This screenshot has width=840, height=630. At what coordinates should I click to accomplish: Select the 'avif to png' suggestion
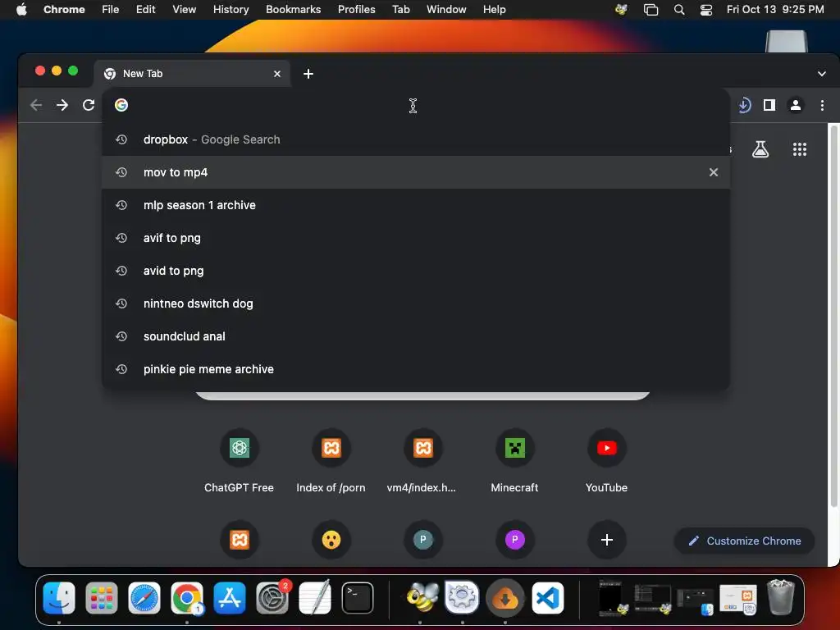point(416,238)
